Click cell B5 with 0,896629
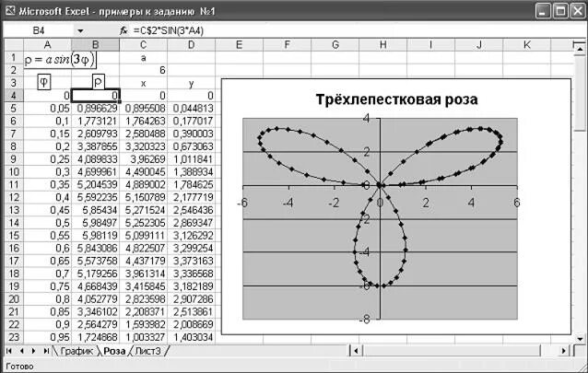The height and width of the screenshot is (373, 588). tap(95, 109)
